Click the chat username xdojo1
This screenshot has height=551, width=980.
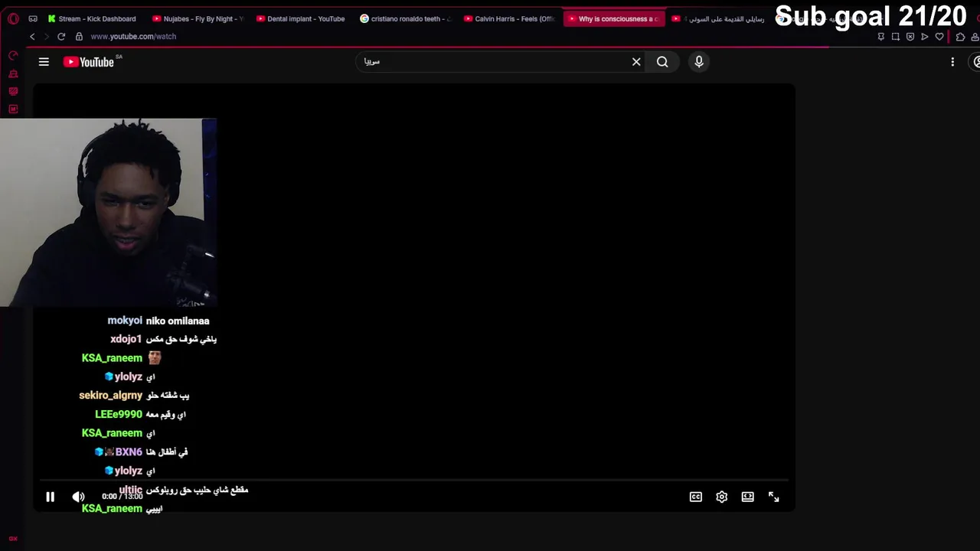[126, 339]
